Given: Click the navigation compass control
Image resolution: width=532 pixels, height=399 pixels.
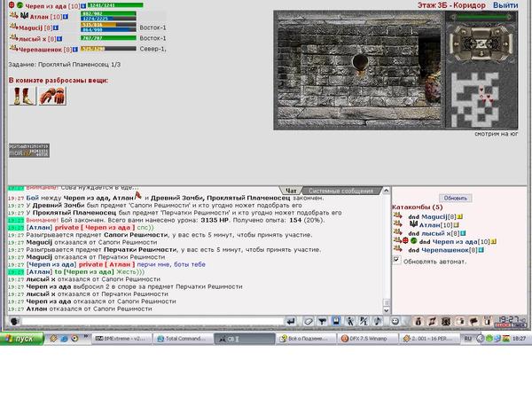Looking at the screenshot, I should 481,43.
